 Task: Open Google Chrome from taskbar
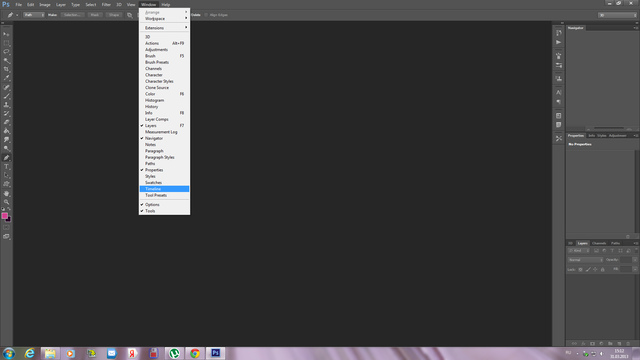[195, 353]
